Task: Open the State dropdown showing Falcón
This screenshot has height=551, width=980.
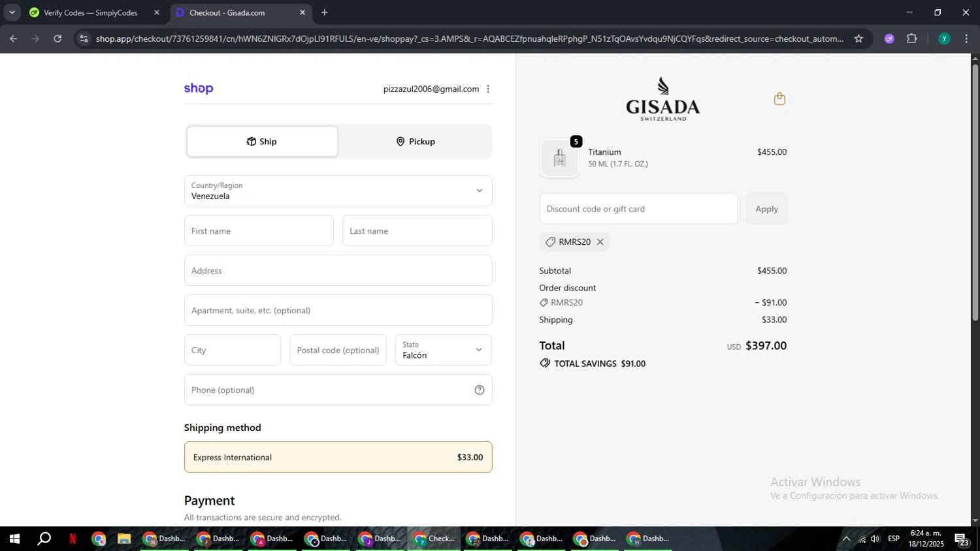Action: coord(443,350)
